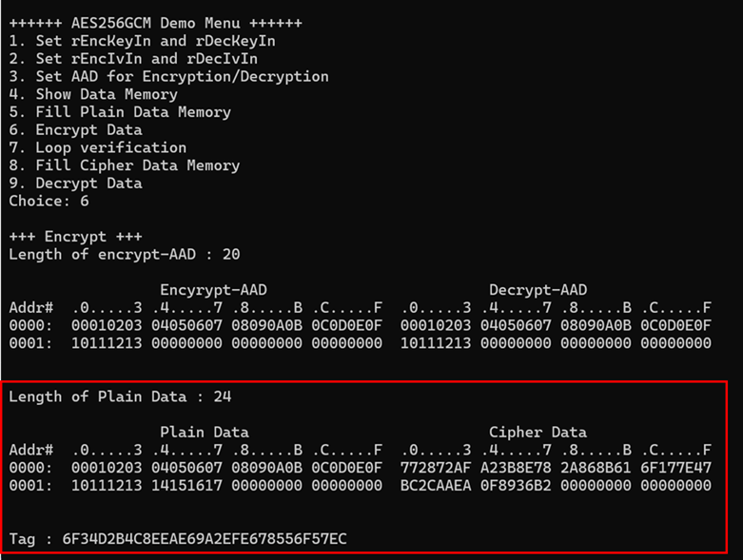The image size is (743, 560).
Task: Click the Encrypt Data menu entry
Action: 76,129
